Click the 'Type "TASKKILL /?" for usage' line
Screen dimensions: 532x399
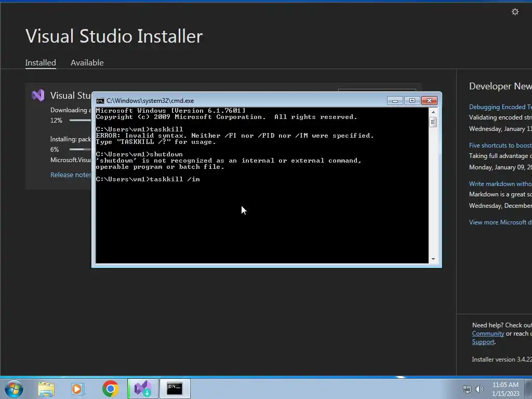click(x=156, y=142)
